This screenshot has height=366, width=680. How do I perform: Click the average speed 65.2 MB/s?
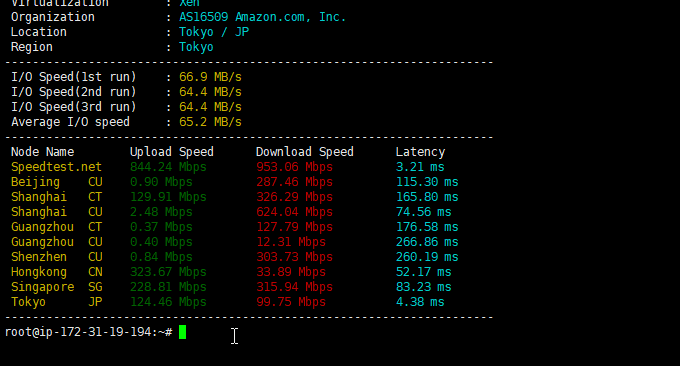tap(210, 122)
